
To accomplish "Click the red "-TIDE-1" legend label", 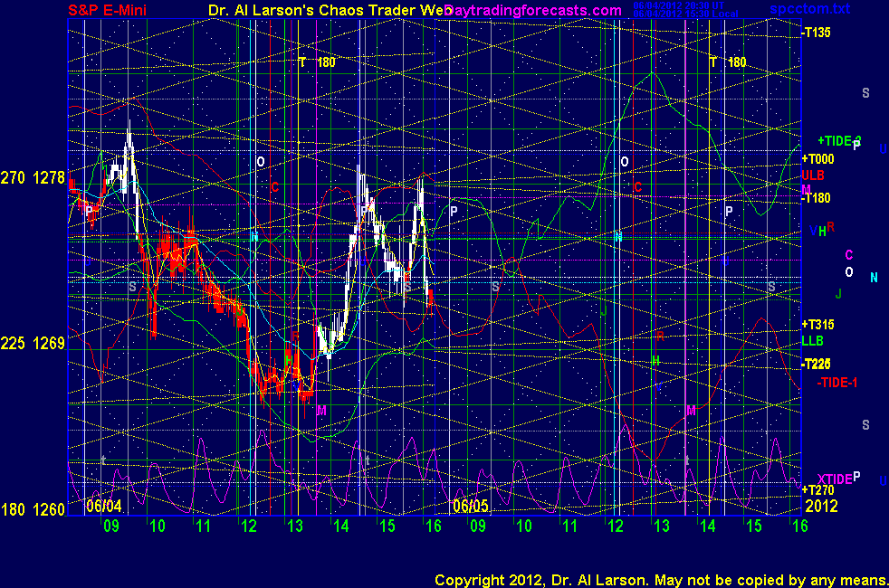I will click(836, 383).
